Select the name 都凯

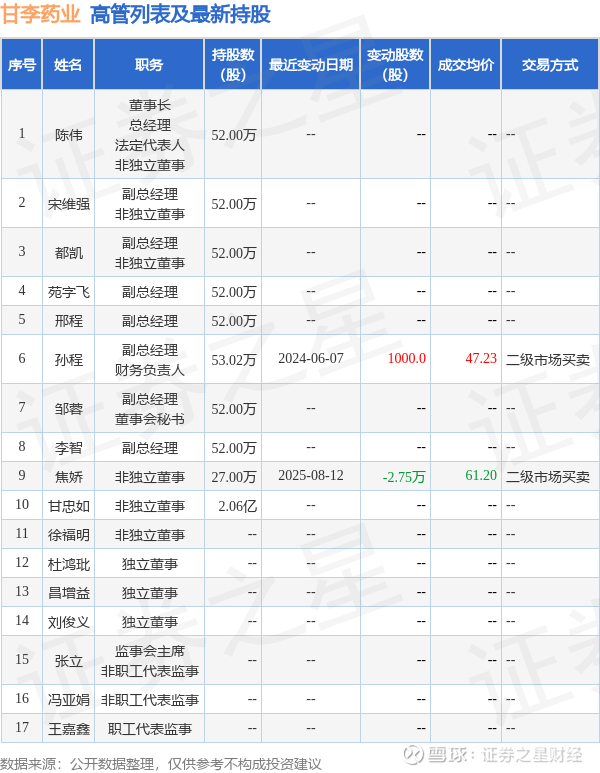[69, 252]
